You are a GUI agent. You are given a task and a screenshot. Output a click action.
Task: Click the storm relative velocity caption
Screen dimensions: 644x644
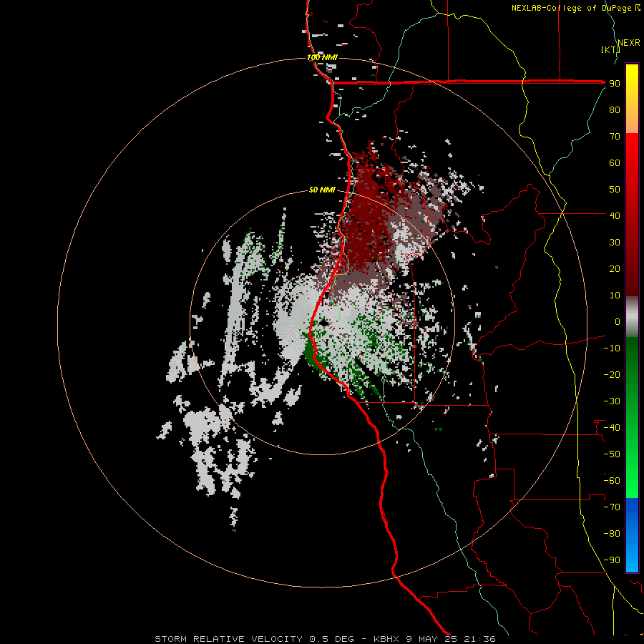325,639
